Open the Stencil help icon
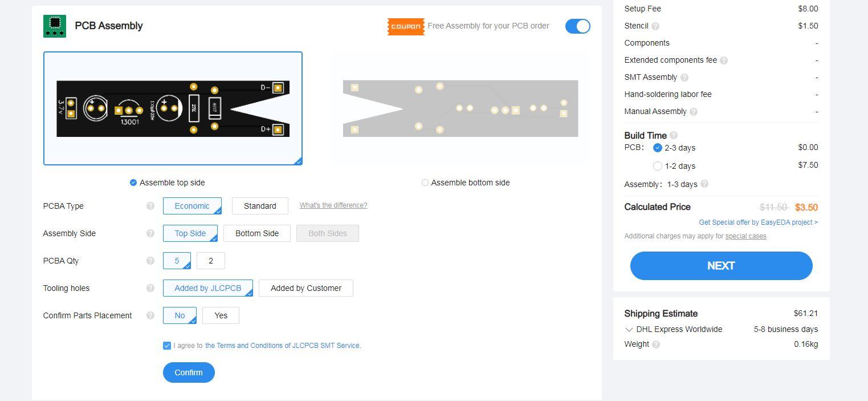The width and height of the screenshot is (868, 401). [655, 26]
